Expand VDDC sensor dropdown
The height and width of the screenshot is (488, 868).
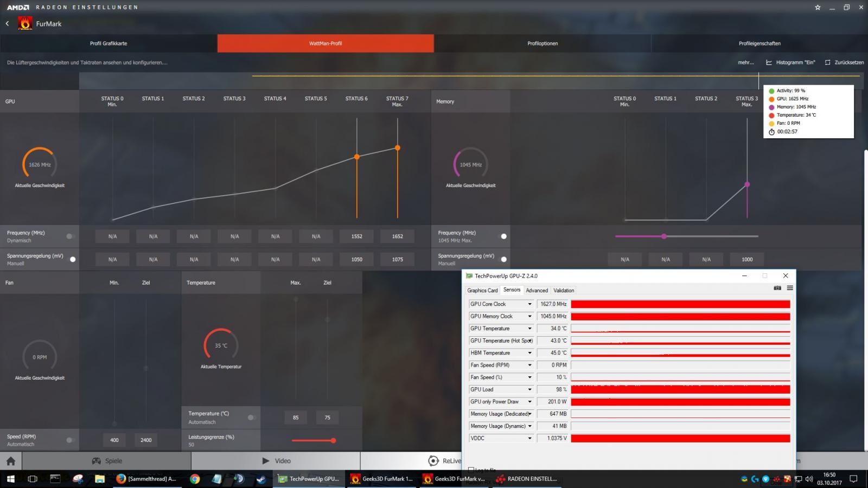coord(529,438)
